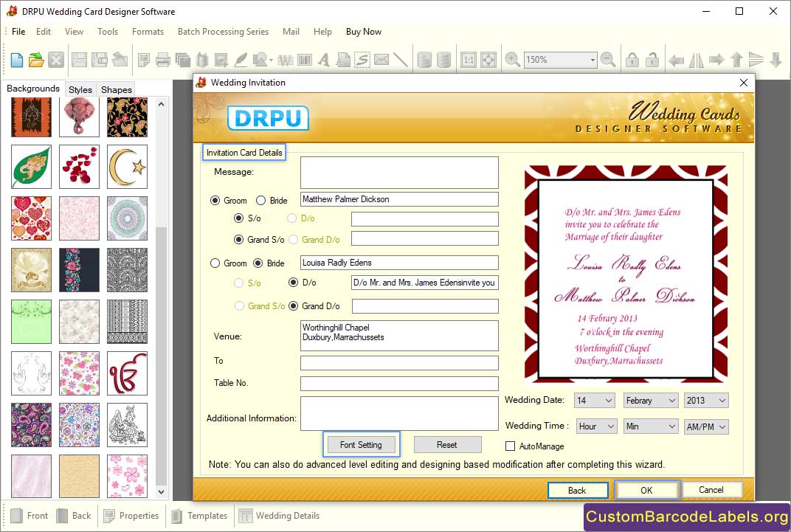
Task: Open the Wedding Details bottom tab
Action: click(279, 516)
